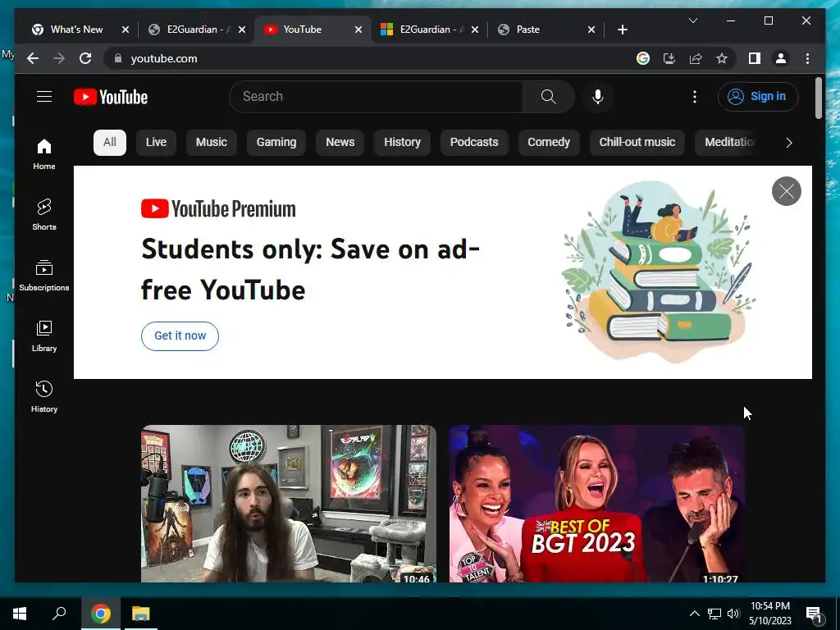Go back with the browser back arrow

tap(33, 58)
